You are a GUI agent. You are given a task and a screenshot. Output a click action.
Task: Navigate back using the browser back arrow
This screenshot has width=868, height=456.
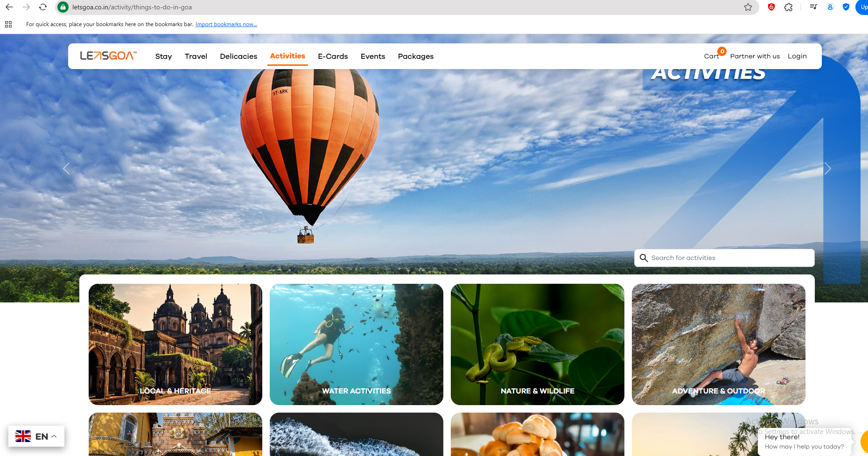[10, 7]
